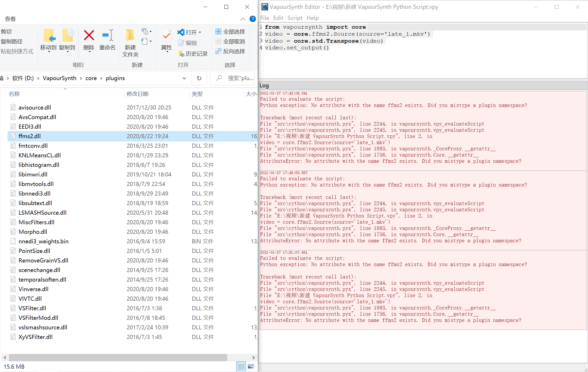Click Cut (剪切) in the ribbon
This screenshot has height=372, width=588.
coord(6,32)
